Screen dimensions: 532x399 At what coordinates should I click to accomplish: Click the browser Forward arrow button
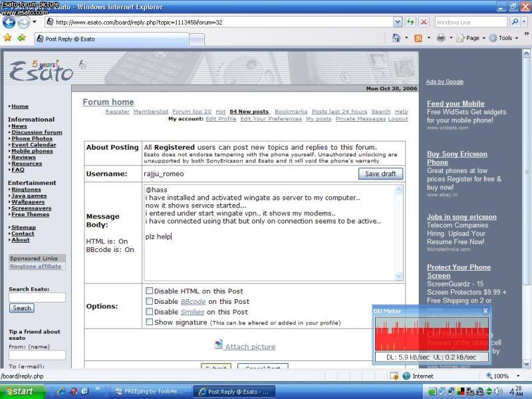point(23,23)
